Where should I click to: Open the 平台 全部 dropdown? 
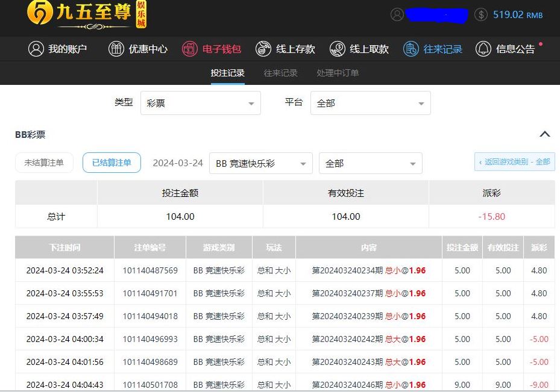pos(370,103)
